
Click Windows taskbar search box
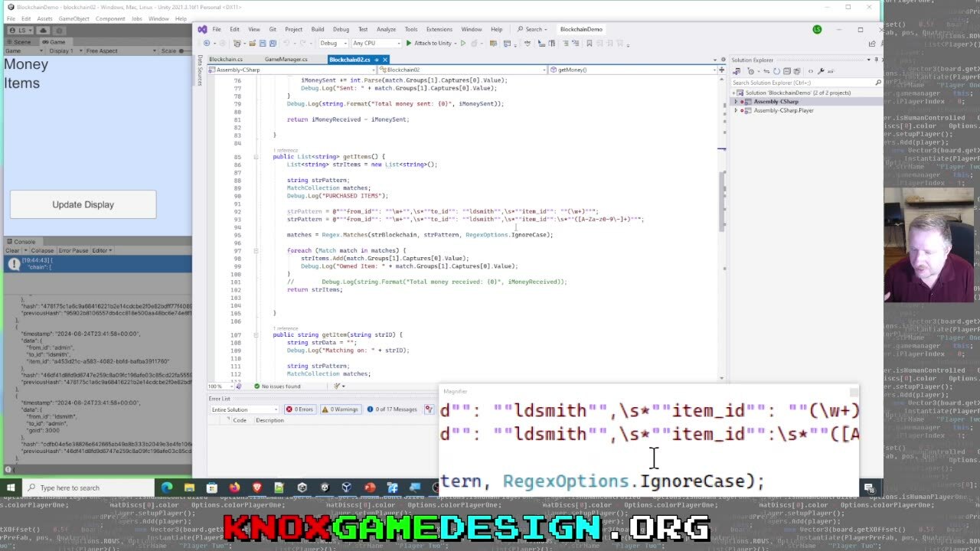tap(88, 487)
